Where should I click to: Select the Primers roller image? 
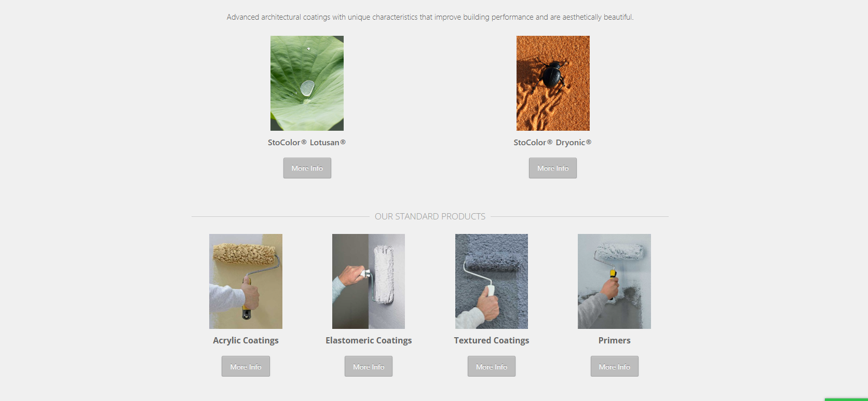(x=614, y=281)
